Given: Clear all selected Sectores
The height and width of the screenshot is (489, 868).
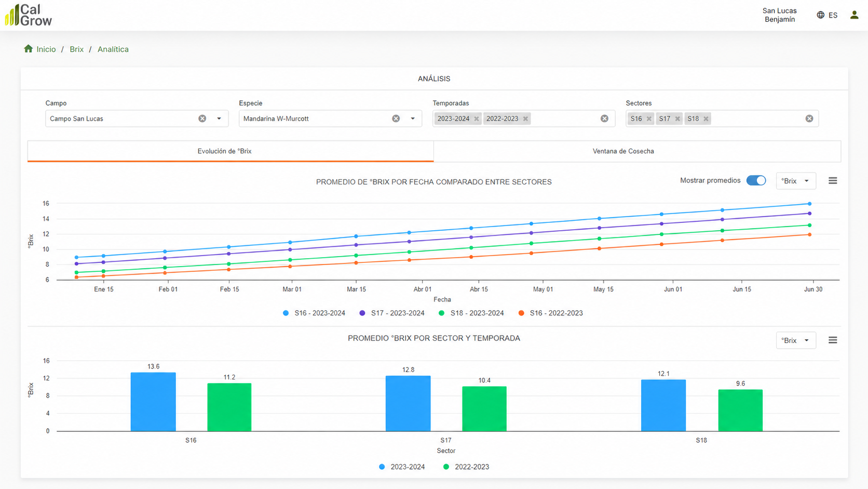Looking at the screenshot, I should click(809, 118).
